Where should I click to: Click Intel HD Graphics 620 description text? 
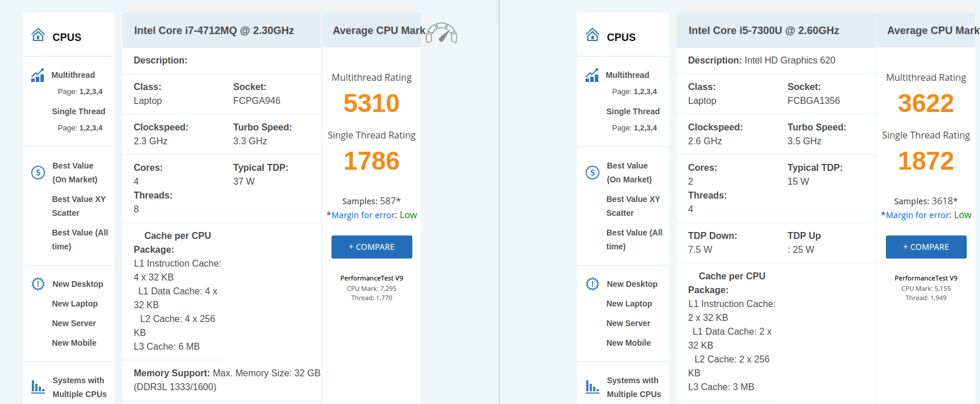pos(790,60)
